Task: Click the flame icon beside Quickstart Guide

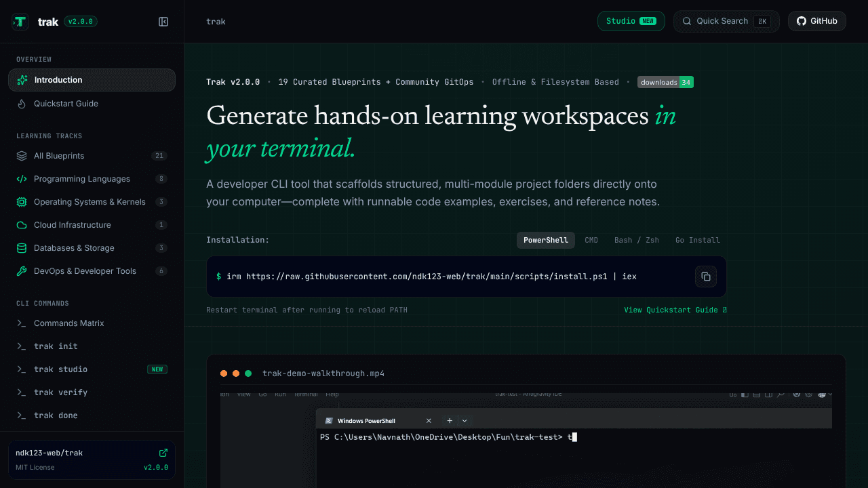Action: (22, 104)
